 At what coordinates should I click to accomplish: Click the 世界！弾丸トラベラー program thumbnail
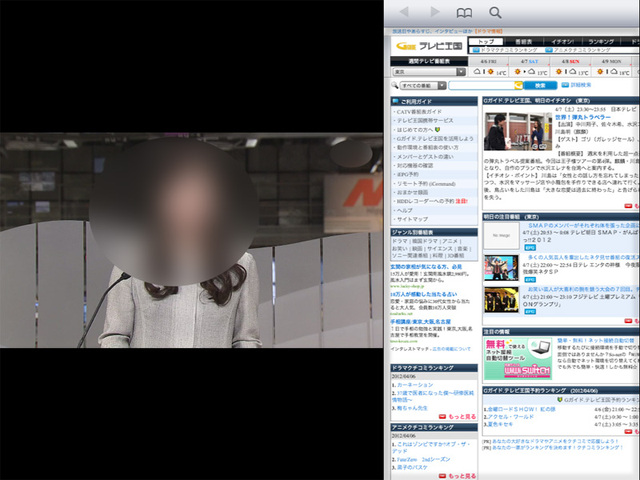click(518, 131)
